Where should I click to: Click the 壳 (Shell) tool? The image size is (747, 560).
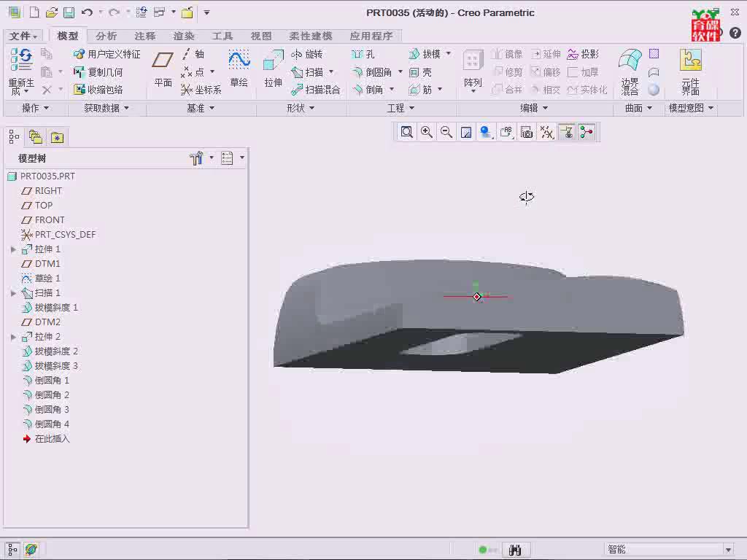420,72
